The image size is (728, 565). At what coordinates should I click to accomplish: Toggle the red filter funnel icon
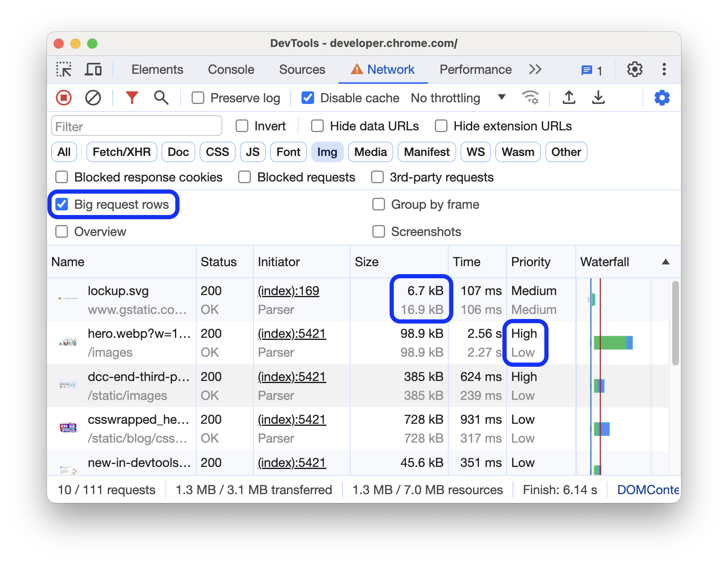pos(132,98)
